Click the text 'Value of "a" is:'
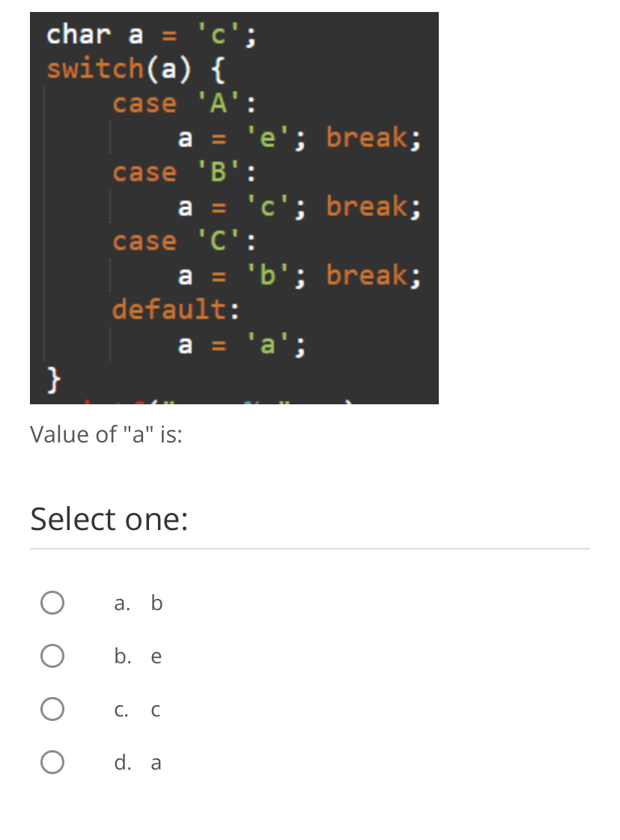This screenshot has width=620, height=840. 104,434
